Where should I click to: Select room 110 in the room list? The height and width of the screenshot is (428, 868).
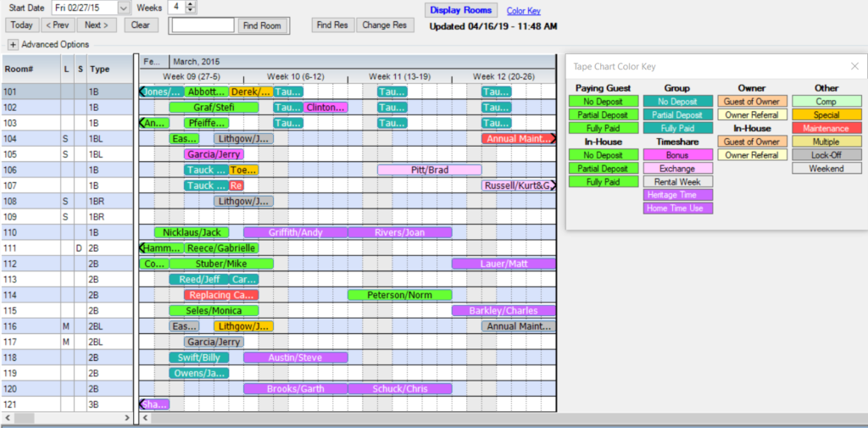tap(12, 232)
